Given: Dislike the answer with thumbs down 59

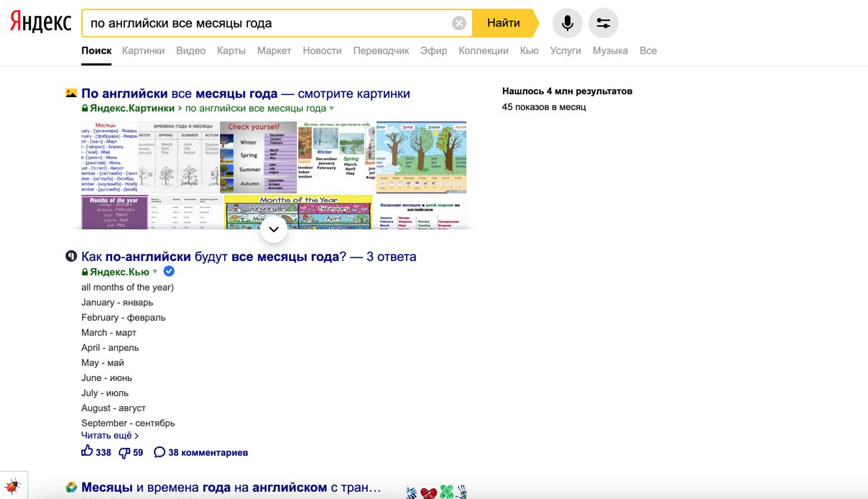Looking at the screenshot, I should [x=131, y=452].
